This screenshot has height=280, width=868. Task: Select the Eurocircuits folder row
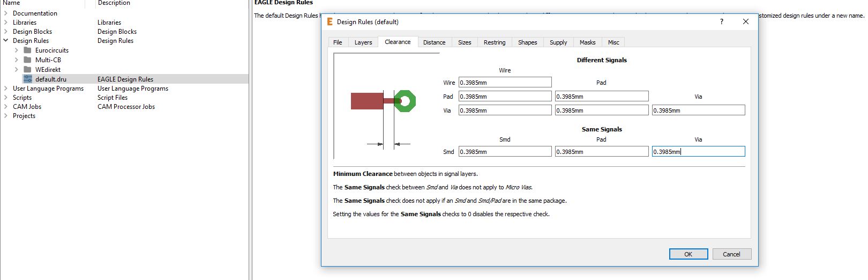pyautogui.click(x=52, y=50)
